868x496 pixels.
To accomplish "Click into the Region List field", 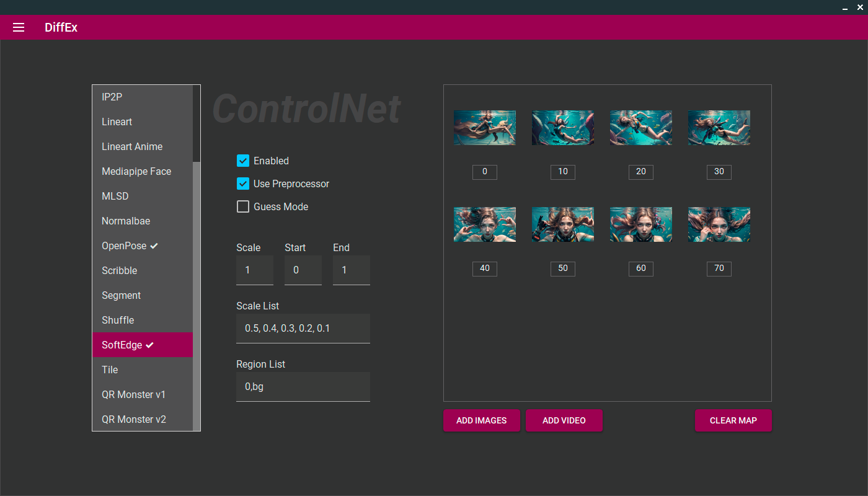I will click(x=303, y=387).
